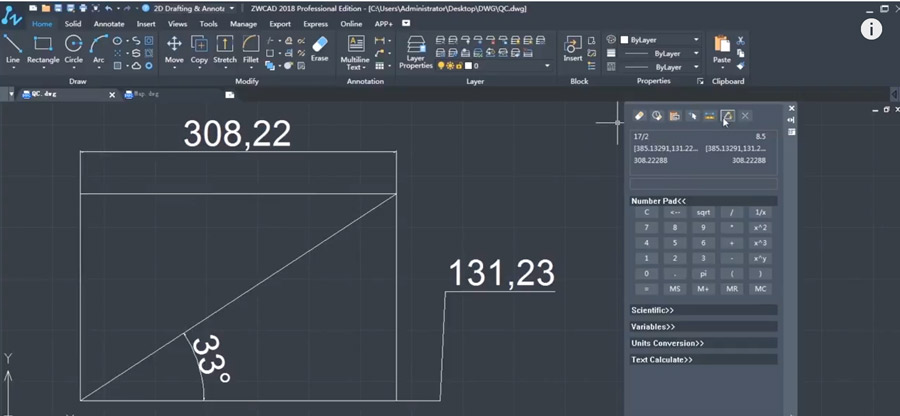The width and height of the screenshot is (900, 416).
Task: Toggle layer freeze sun icon
Action: (450, 66)
